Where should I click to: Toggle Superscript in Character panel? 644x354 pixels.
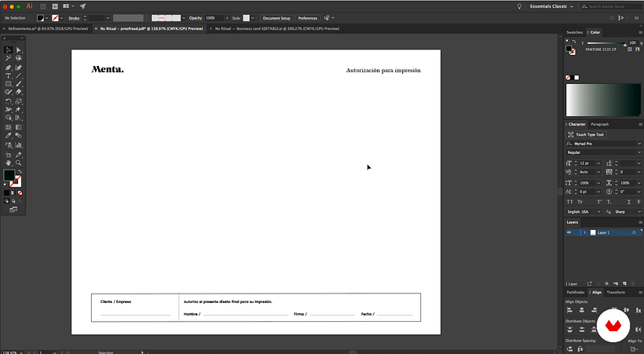coord(599,202)
